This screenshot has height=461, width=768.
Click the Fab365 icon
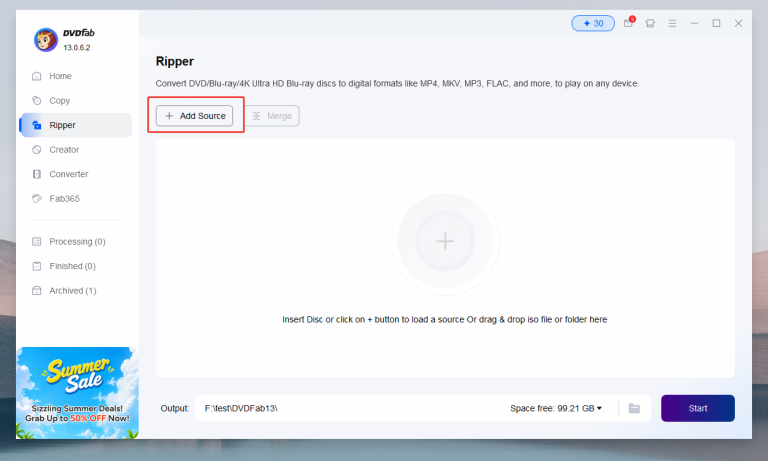point(37,198)
